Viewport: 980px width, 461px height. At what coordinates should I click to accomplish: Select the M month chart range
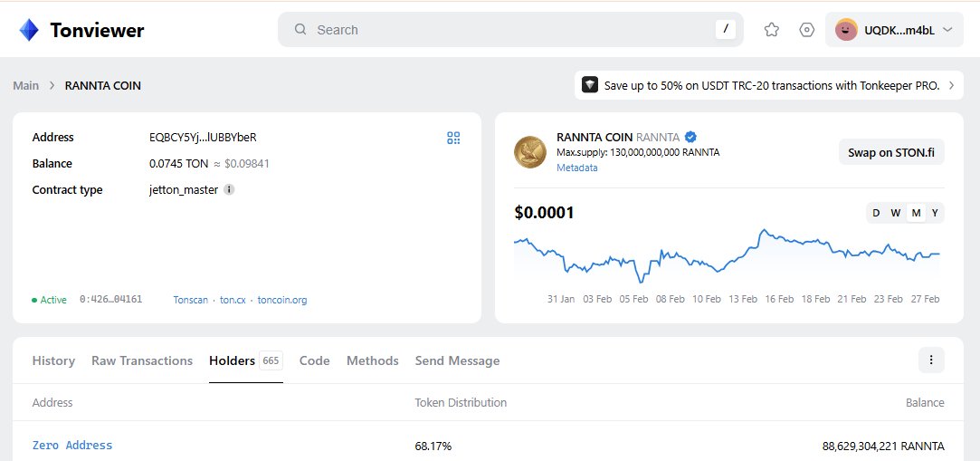(x=917, y=213)
